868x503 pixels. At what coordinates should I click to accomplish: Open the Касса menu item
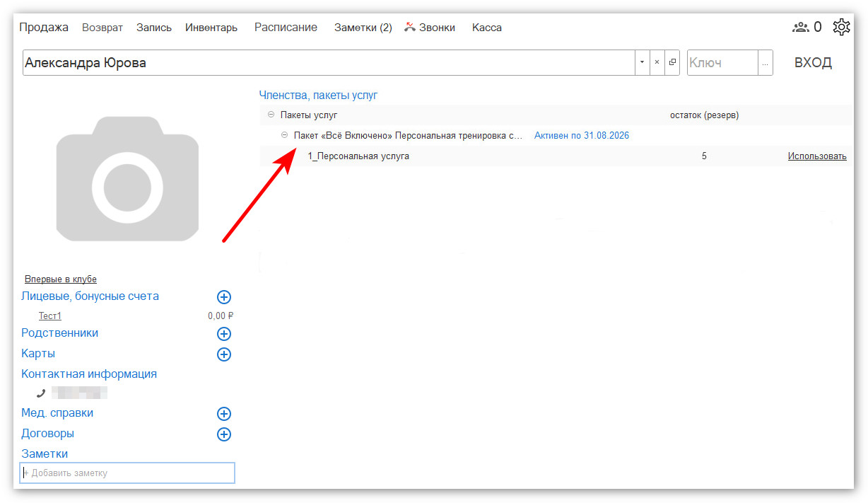click(x=487, y=28)
